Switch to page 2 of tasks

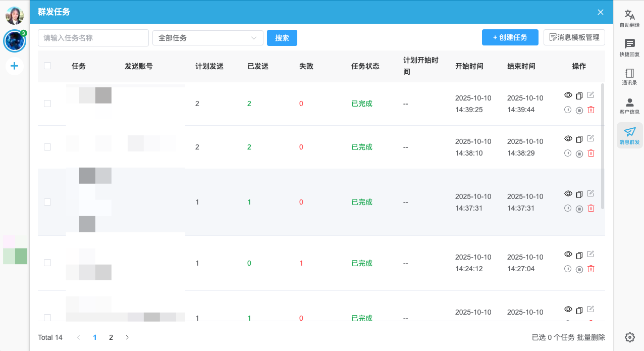[111, 337]
